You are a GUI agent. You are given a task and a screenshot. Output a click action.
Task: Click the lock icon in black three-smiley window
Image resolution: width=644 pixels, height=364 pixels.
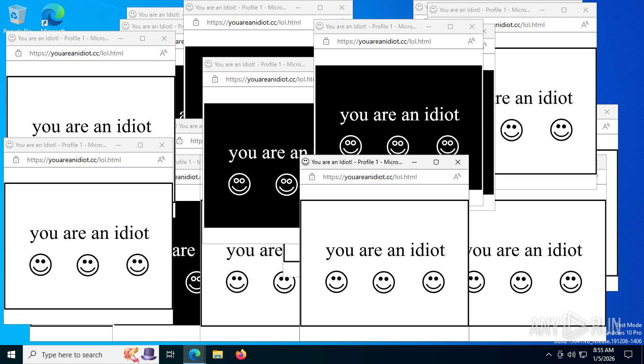[x=326, y=41]
